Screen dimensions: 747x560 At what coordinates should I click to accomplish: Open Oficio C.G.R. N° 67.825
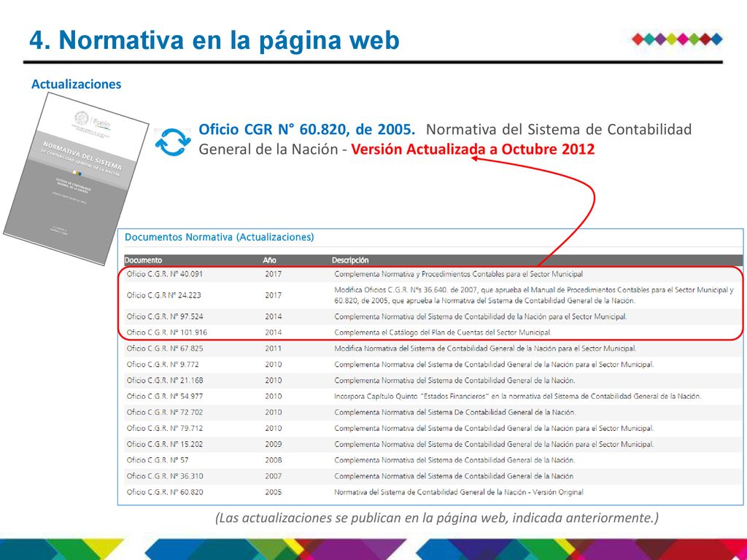(x=164, y=348)
